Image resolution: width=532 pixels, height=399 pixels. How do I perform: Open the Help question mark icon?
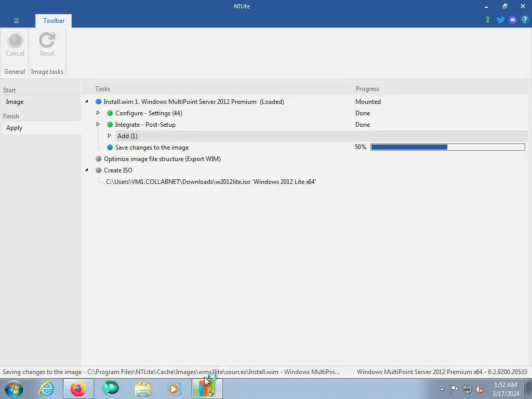click(x=525, y=20)
